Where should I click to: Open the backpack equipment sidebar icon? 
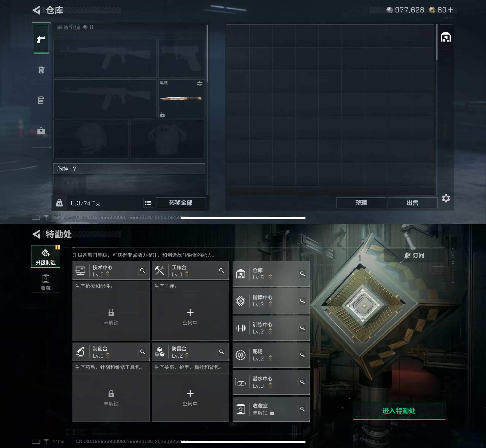[x=41, y=70]
